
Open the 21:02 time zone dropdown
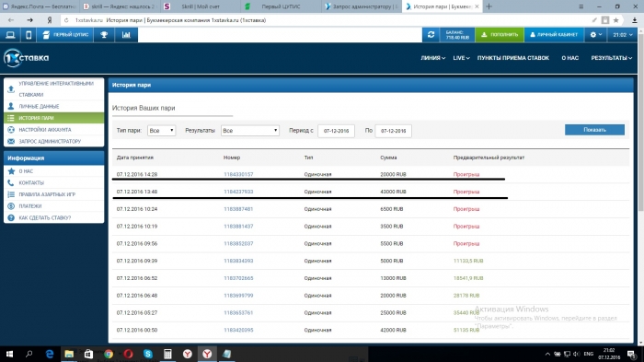[623, 35]
